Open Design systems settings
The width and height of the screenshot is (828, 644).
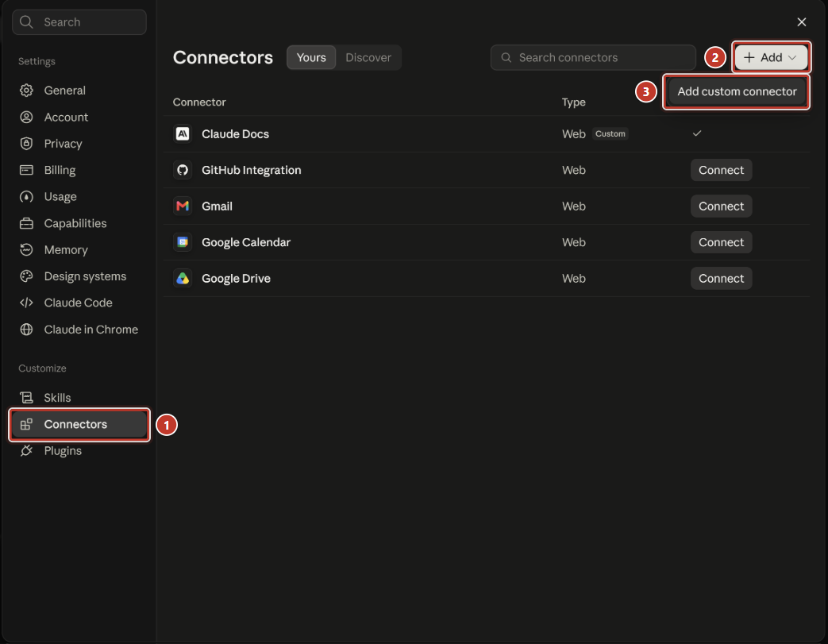point(79,276)
